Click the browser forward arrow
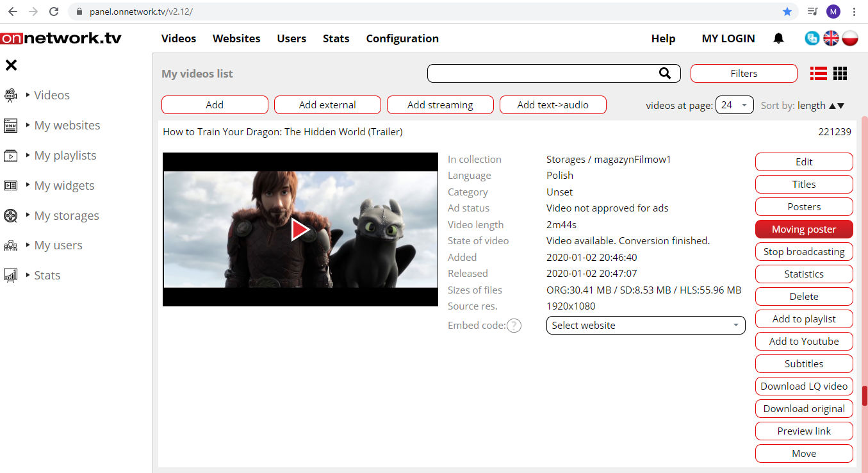This screenshot has width=868, height=473. 33,12
